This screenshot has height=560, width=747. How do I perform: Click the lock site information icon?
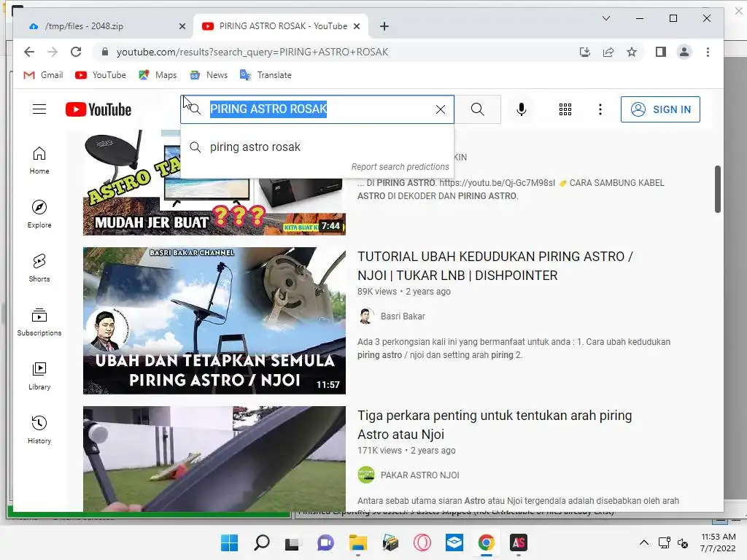[x=105, y=52]
